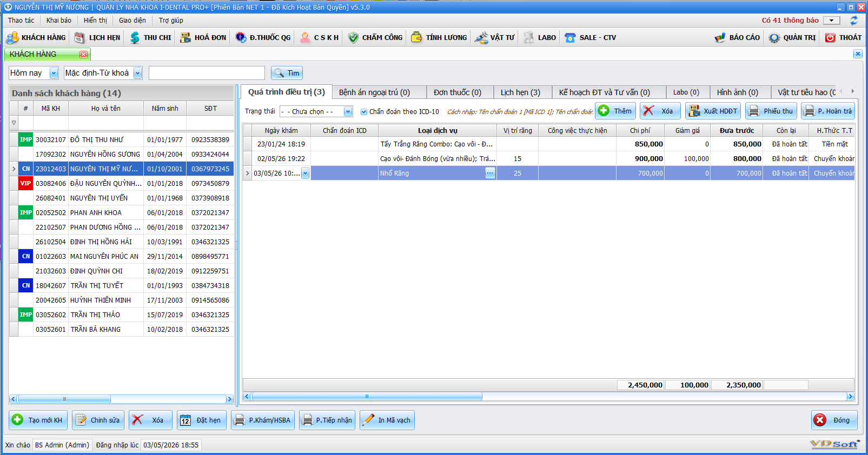
Task: Open the KHÁCH HÀNG toolbar module
Action: pyautogui.click(x=36, y=37)
